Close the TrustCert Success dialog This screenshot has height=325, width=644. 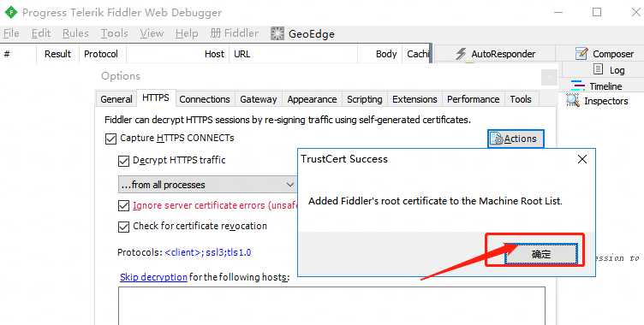(x=582, y=159)
